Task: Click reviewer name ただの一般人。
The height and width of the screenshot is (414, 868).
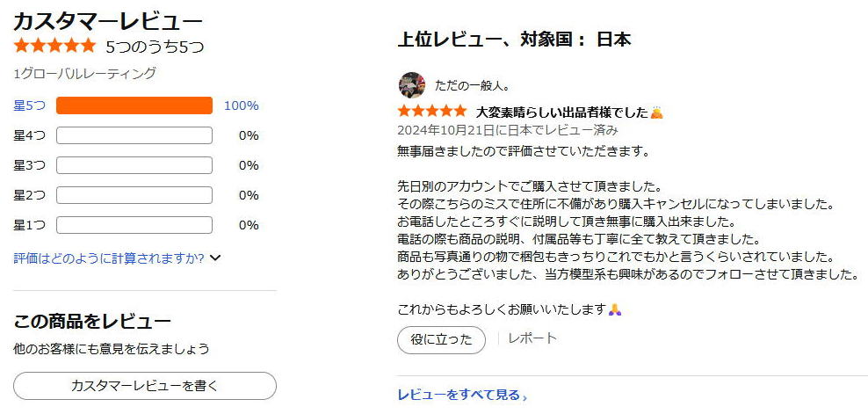Action: point(472,85)
